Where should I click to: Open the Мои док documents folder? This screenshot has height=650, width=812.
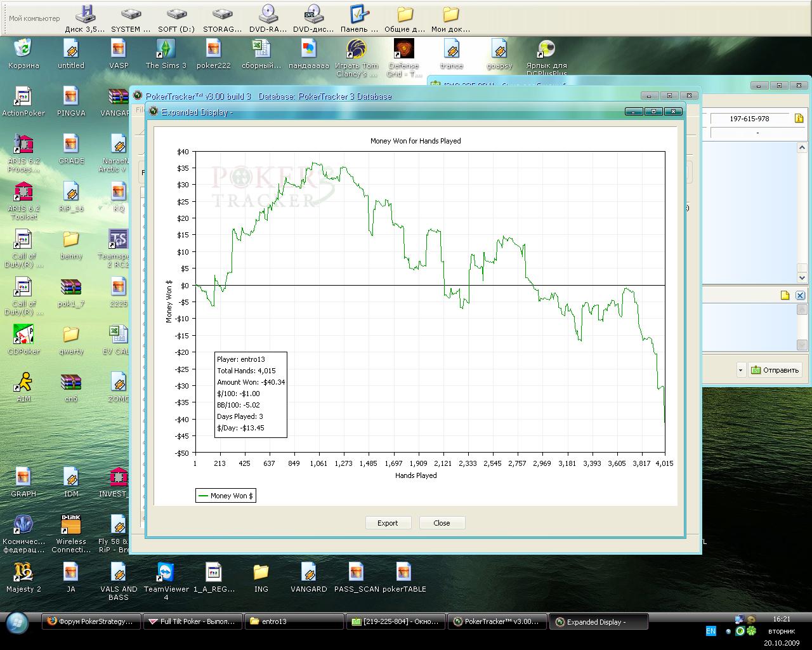pos(450,19)
